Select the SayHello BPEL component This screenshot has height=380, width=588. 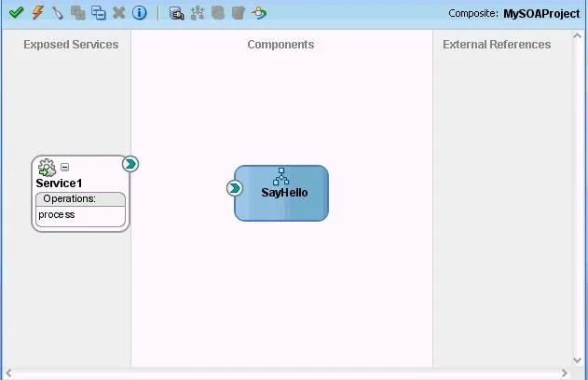(281, 194)
